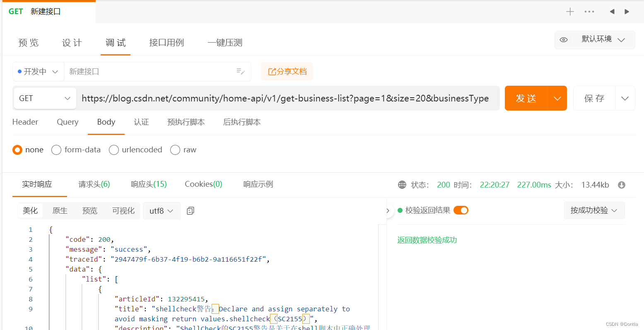644x330 pixels.
Task: Open the 默认环境 environment dropdown
Action: (x=603, y=40)
